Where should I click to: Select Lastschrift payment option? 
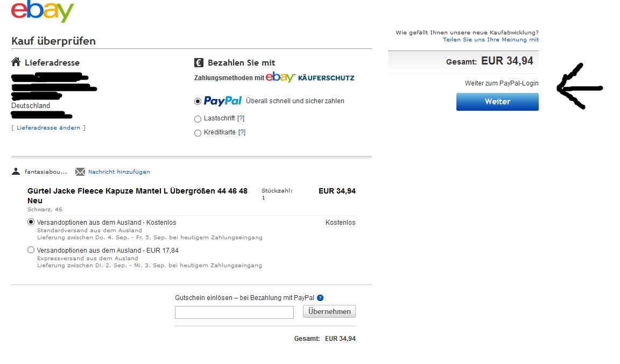point(198,119)
